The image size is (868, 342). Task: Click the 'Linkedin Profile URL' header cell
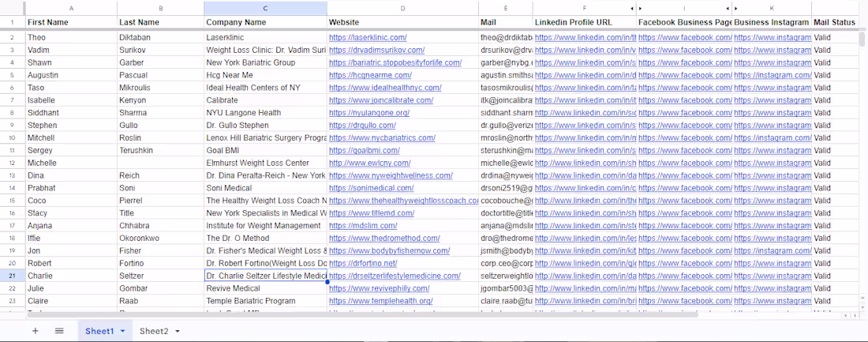coord(585,22)
